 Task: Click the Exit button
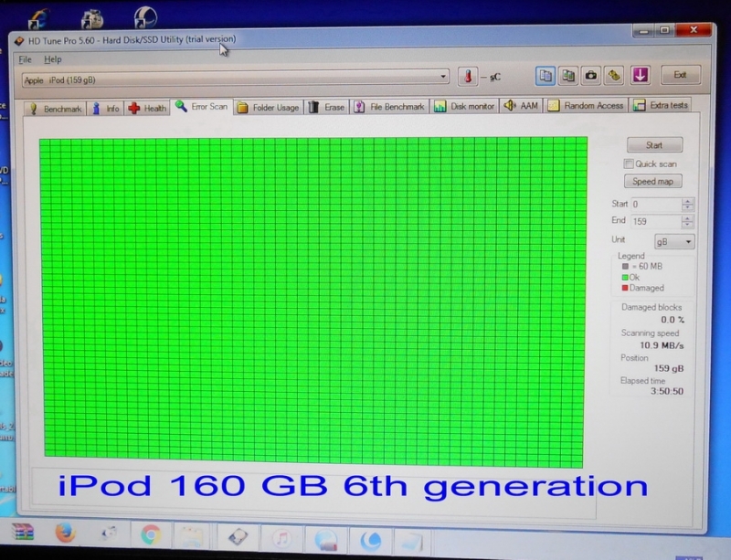pyautogui.click(x=680, y=75)
